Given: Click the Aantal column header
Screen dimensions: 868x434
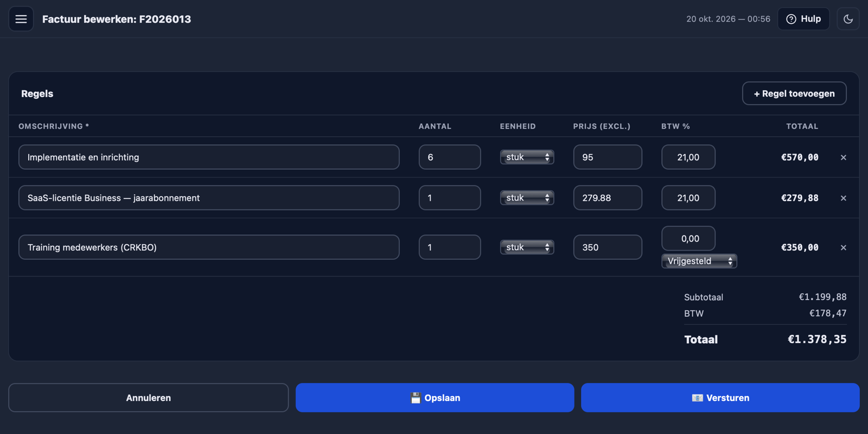Looking at the screenshot, I should 435,126.
